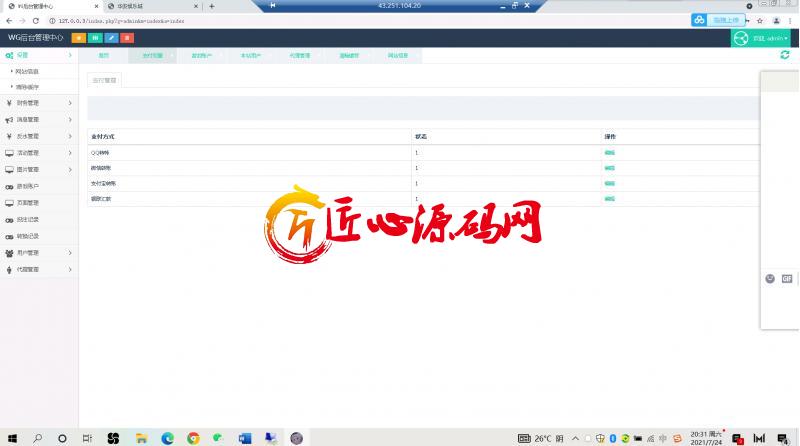
Task: Open Google Chrome from the taskbar
Action: click(193, 438)
